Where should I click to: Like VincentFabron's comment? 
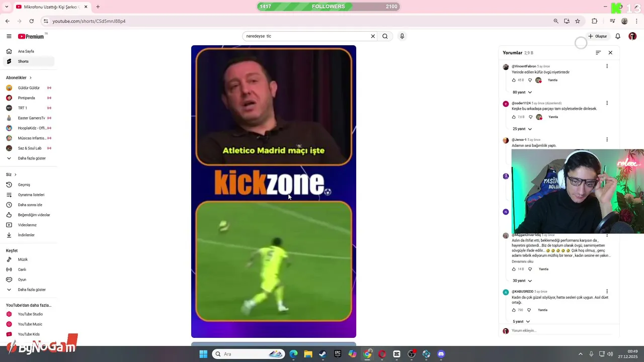(x=514, y=80)
